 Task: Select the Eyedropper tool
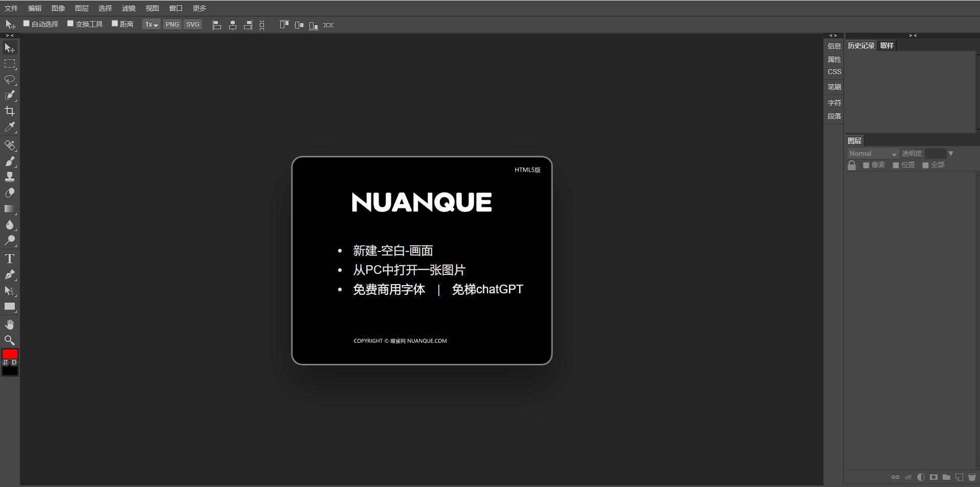point(10,127)
